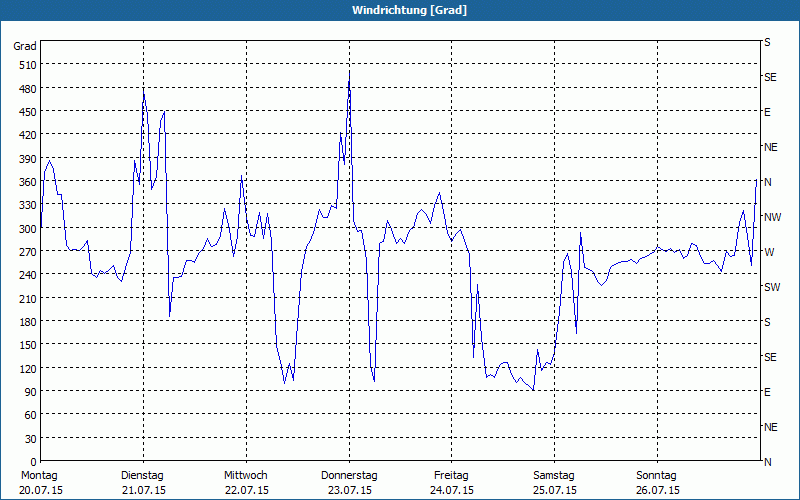Select the '330' y-axis value
Image resolution: width=800 pixels, height=500 pixels.
click(x=28, y=205)
